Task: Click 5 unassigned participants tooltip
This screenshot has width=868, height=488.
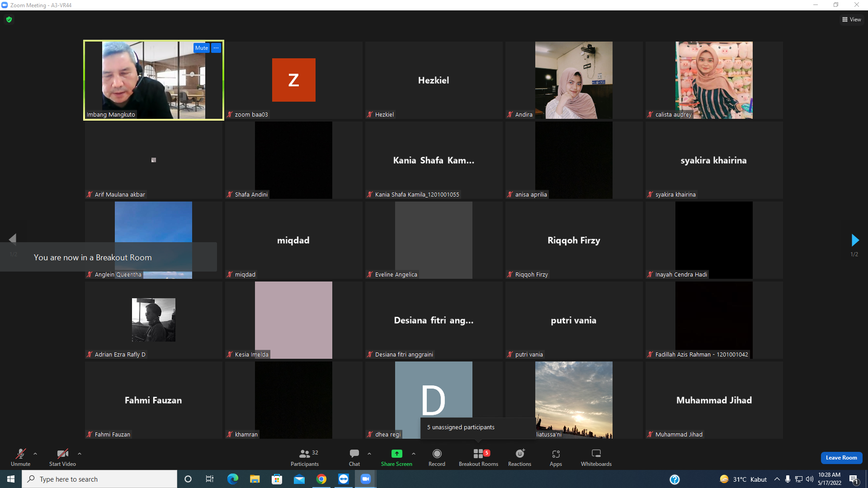Action: click(x=478, y=427)
